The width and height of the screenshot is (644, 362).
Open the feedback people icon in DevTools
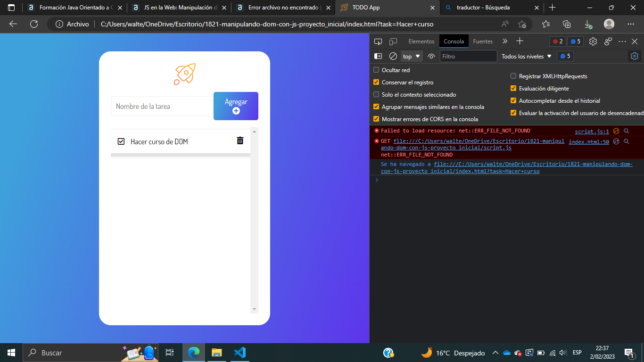608,41
